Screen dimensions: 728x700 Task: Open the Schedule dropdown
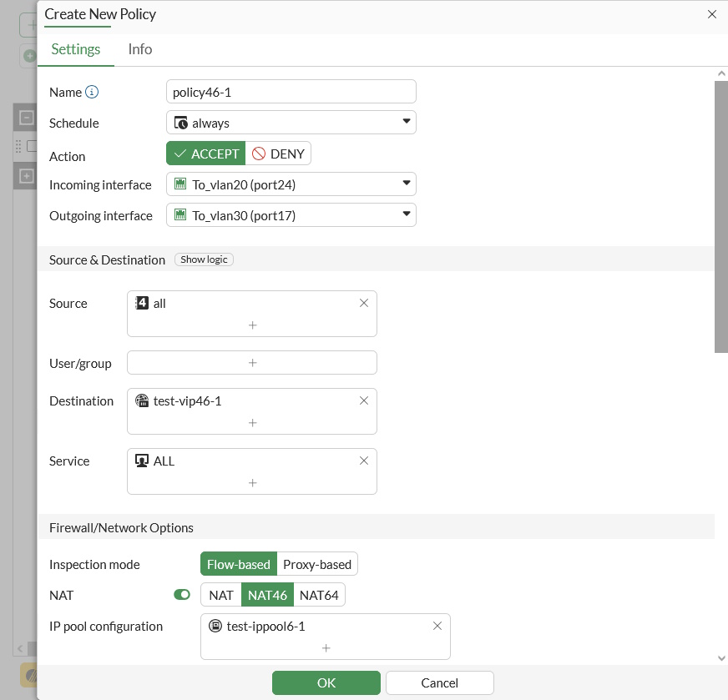coord(291,123)
